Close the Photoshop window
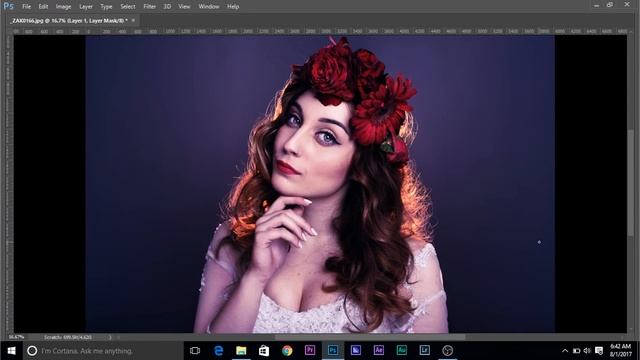The width and height of the screenshot is (640, 360). pyautogui.click(x=627, y=4)
